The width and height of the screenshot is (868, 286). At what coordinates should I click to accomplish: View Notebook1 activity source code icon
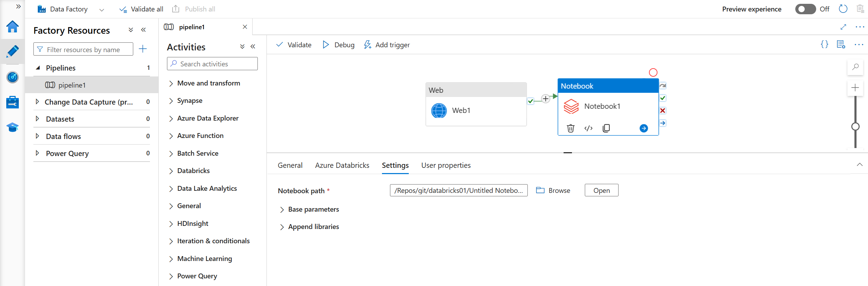[x=589, y=128]
